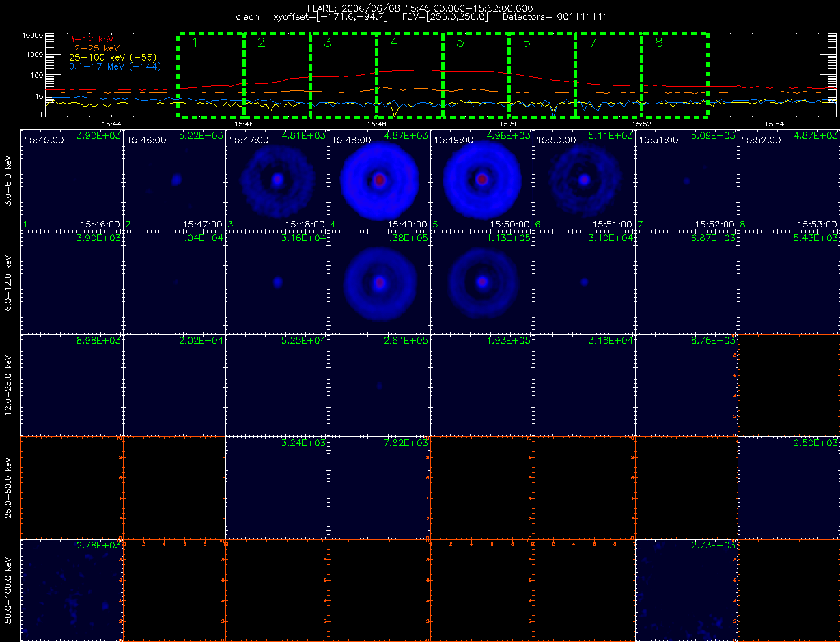Image resolution: width=840 pixels, height=642 pixels.
Task: Select the 25.0-50.0 keV panel labeled 7.82E+03
Action: 379,487
